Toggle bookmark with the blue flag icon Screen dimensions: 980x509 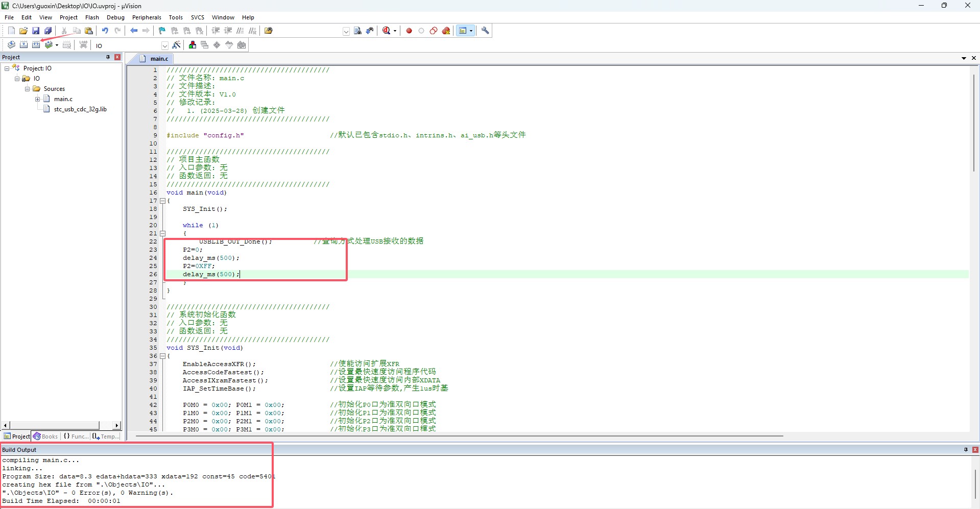(162, 31)
